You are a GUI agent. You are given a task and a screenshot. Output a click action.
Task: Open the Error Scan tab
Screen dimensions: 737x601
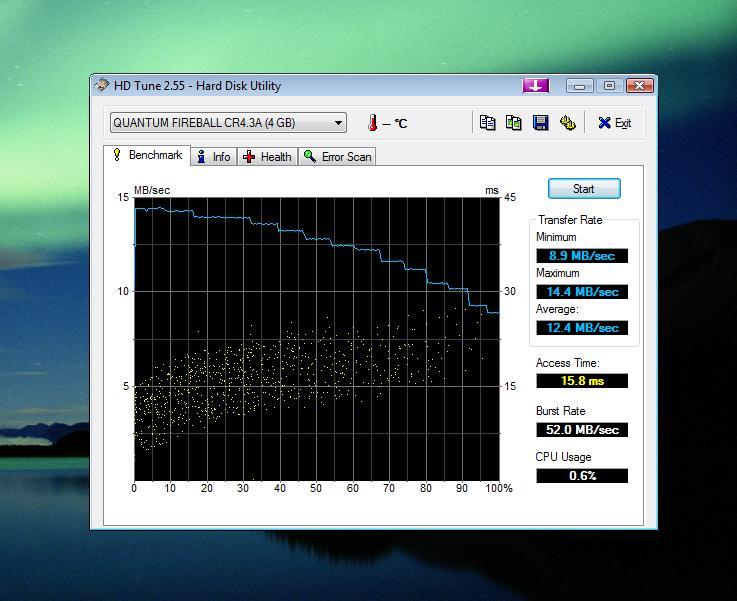[337, 157]
